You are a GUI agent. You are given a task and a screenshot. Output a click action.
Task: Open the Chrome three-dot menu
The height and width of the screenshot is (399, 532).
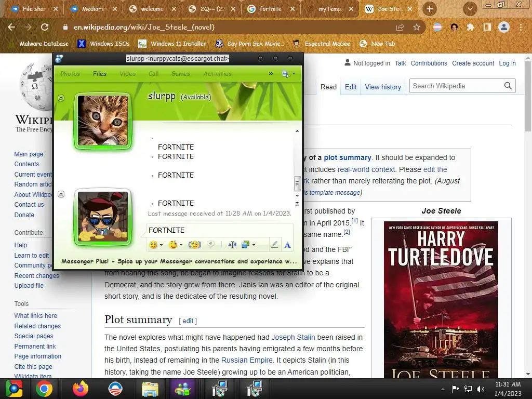[x=521, y=27]
